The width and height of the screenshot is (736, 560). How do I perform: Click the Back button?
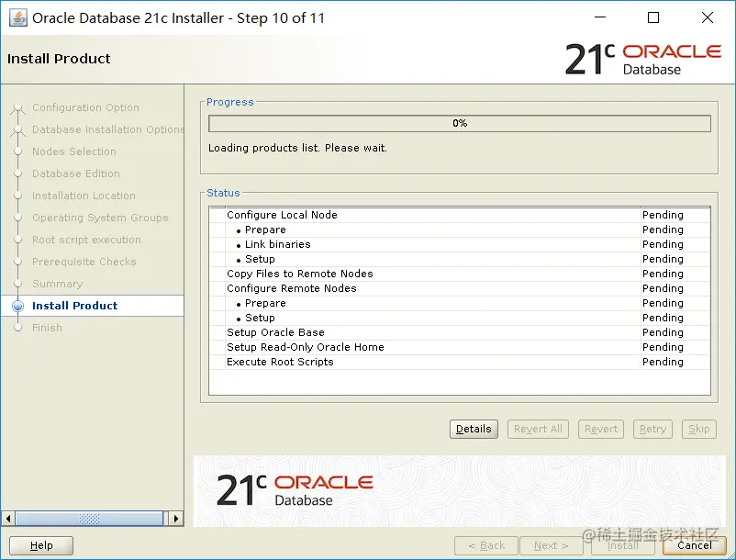(x=486, y=545)
